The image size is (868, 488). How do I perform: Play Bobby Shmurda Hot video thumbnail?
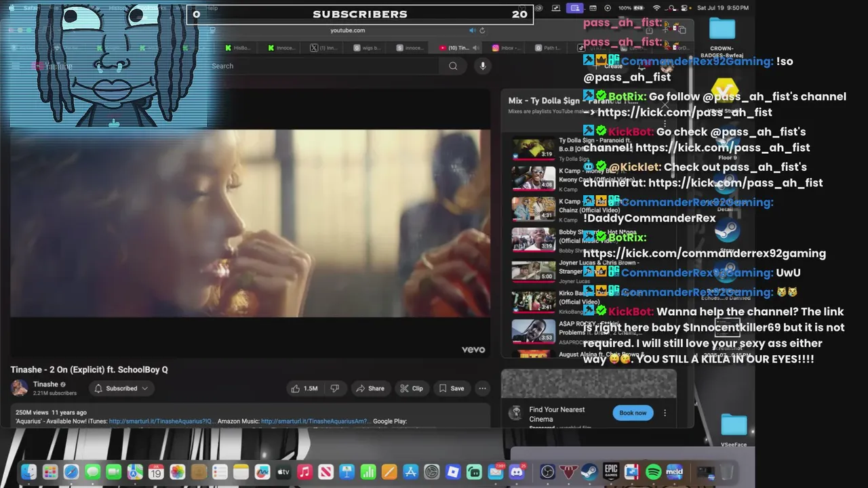point(533,239)
